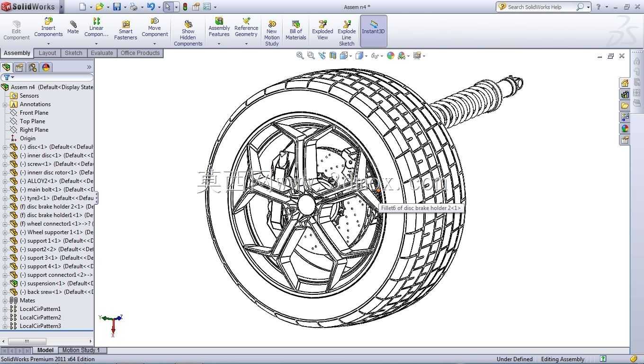Open the Appearances task pane tab

coord(625,128)
